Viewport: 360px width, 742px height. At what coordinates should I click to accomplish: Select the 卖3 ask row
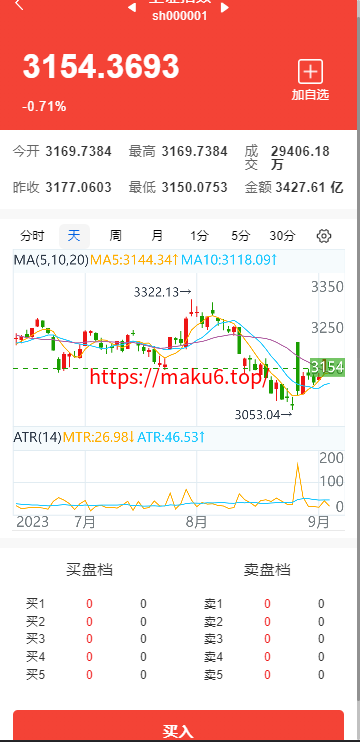(x=267, y=639)
